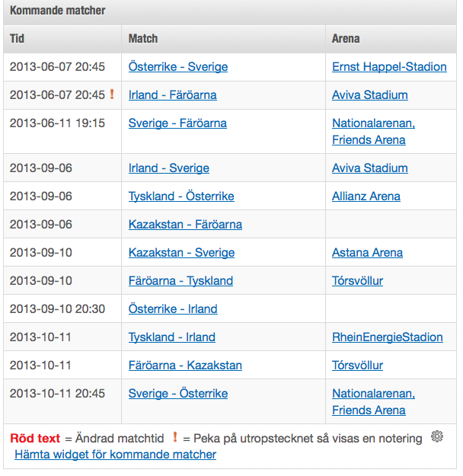Visit the Allianz Arena link
Image resolution: width=463 pixels, height=476 pixels.
click(366, 196)
